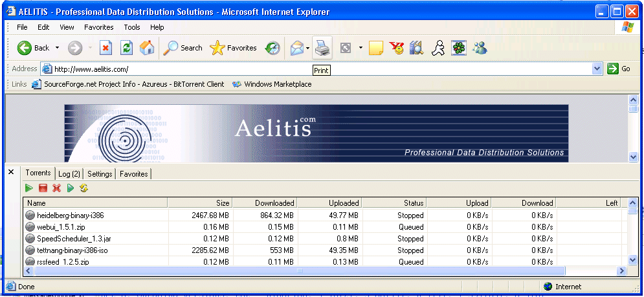Screen dimensions: 644x297
Task: Click the Go button
Action: pos(619,69)
